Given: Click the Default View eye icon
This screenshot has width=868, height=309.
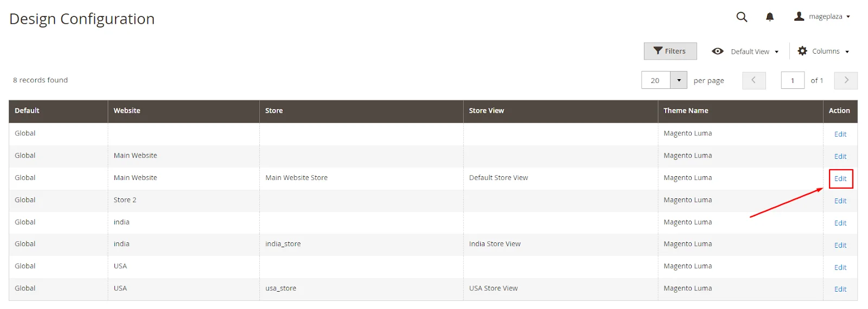Looking at the screenshot, I should (718, 51).
